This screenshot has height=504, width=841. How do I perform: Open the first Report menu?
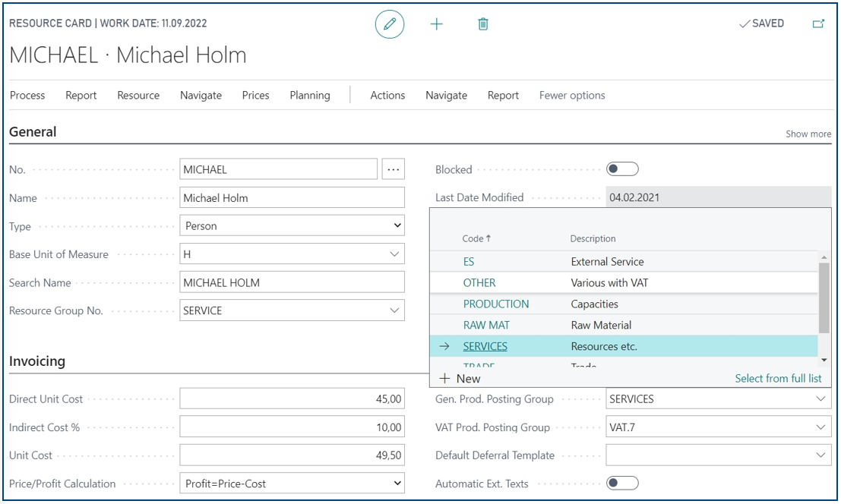(x=81, y=96)
